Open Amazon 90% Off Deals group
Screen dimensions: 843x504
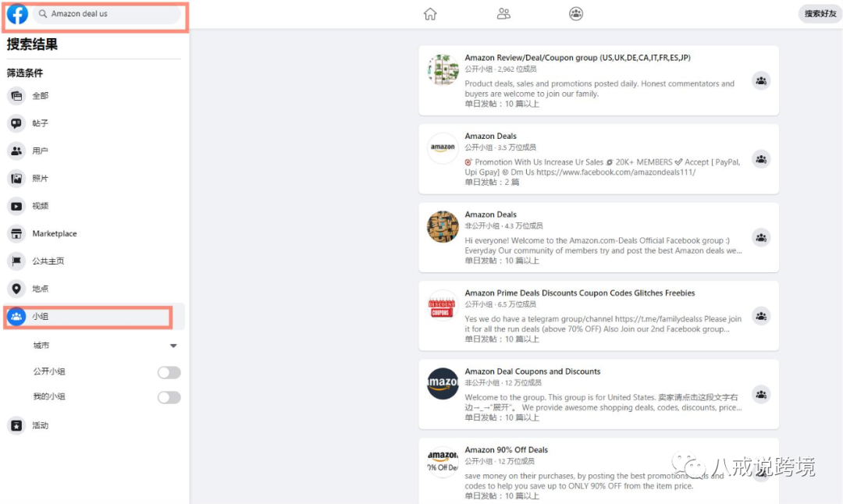[506, 449]
